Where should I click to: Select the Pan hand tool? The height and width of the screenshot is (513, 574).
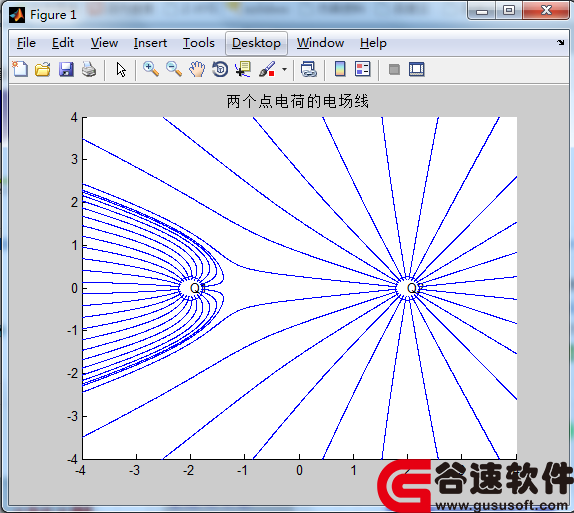[197, 69]
